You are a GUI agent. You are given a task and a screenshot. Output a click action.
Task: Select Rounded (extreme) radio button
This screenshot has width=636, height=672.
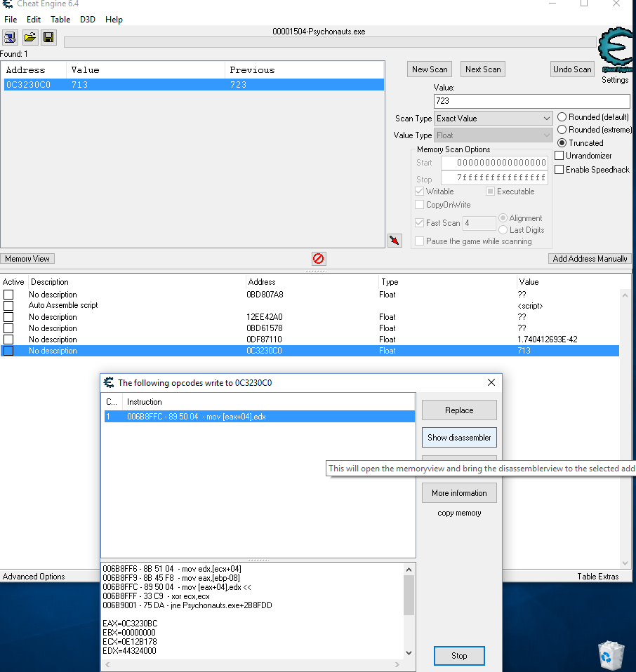tap(595, 130)
